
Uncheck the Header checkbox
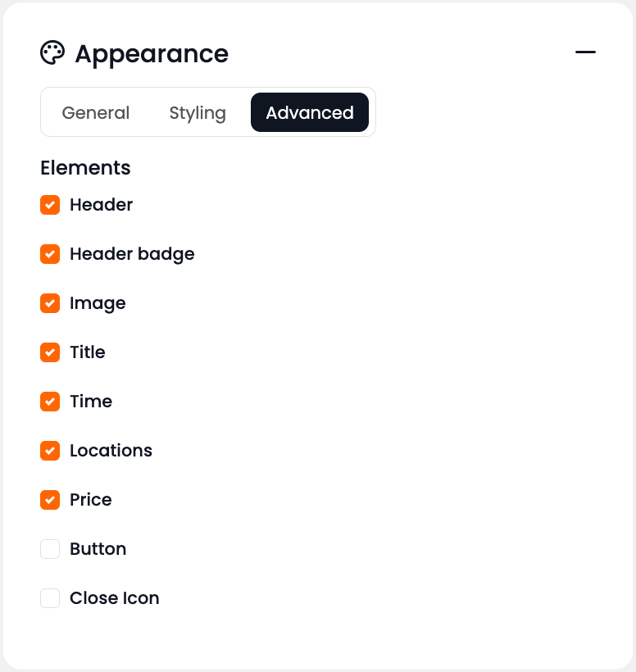click(x=50, y=205)
